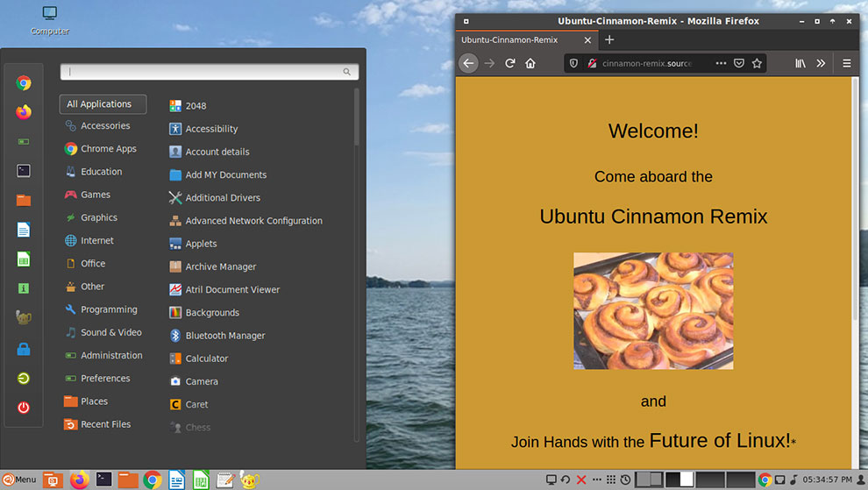Open the Terminal launcher in the bottom panel
The height and width of the screenshot is (490, 868).
tap(103, 479)
